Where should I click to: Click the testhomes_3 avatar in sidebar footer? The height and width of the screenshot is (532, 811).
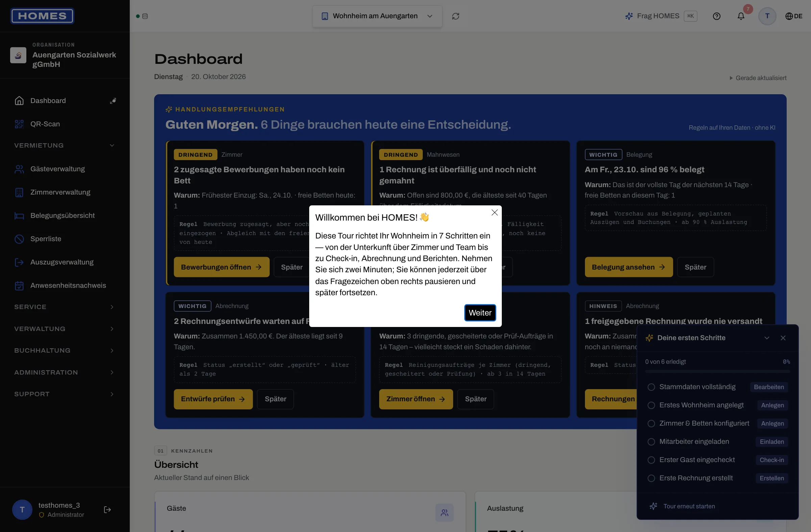pyautogui.click(x=22, y=509)
